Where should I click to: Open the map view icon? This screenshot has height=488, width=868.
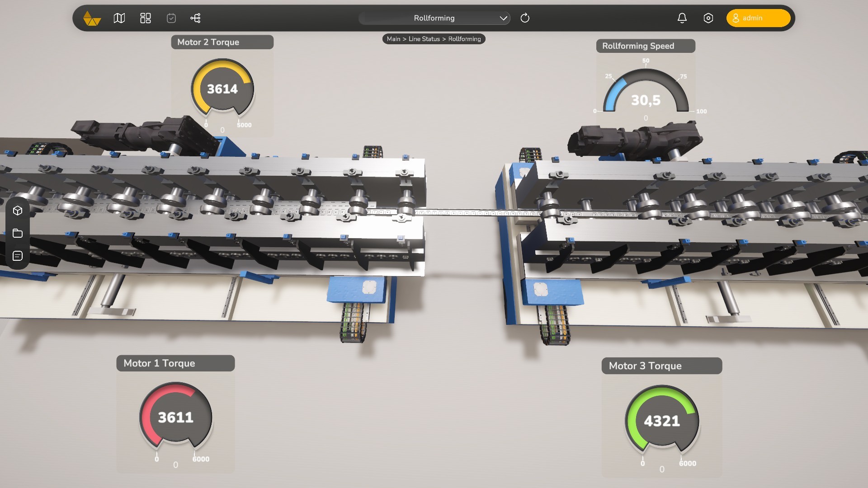click(119, 18)
